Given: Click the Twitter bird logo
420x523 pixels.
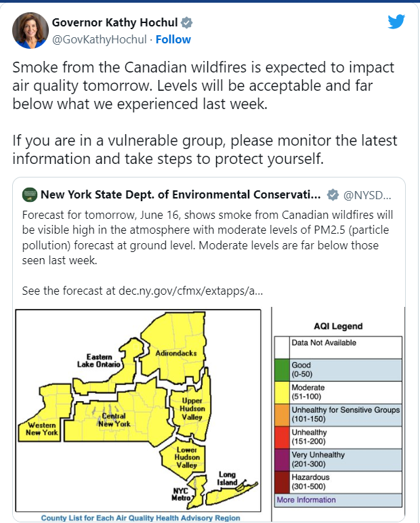Looking at the screenshot, I should tap(396, 22).
